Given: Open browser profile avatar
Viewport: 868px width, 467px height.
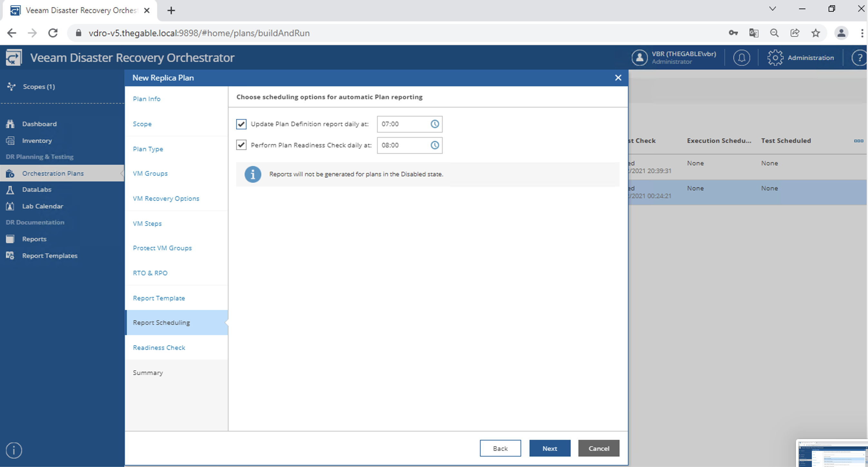Looking at the screenshot, I should pyautogui.click(x=841, y=33).
